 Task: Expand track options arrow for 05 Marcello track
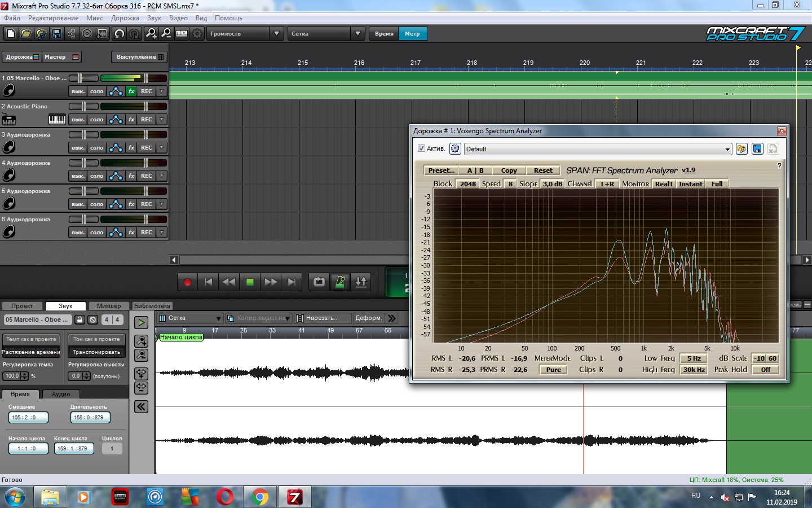(x=162, y=91)
